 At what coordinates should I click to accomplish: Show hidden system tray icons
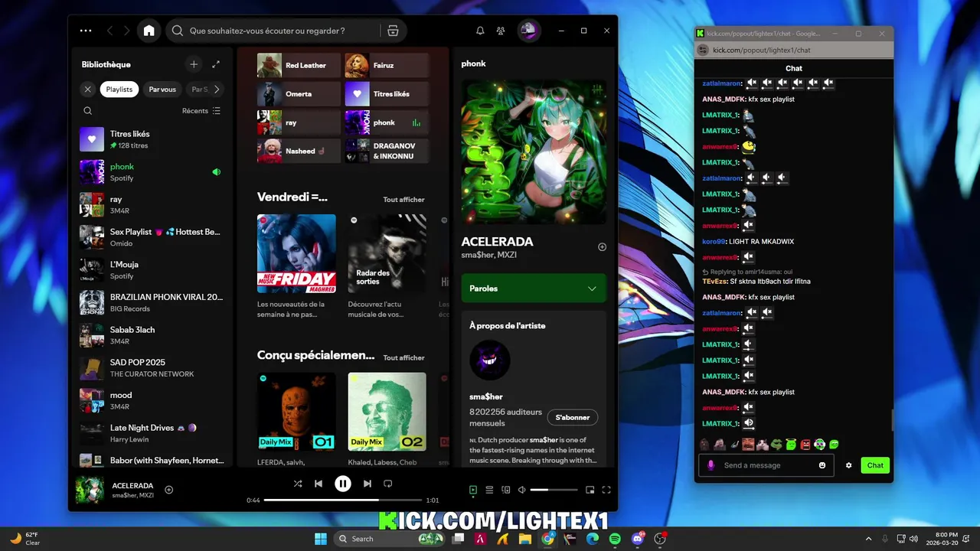coord(868,539)
